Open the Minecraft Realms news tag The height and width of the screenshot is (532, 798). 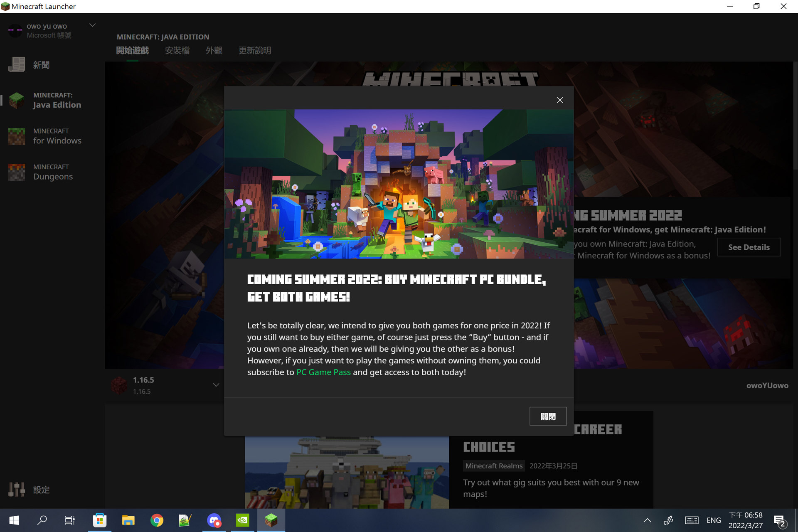click(x=494, y=466)
